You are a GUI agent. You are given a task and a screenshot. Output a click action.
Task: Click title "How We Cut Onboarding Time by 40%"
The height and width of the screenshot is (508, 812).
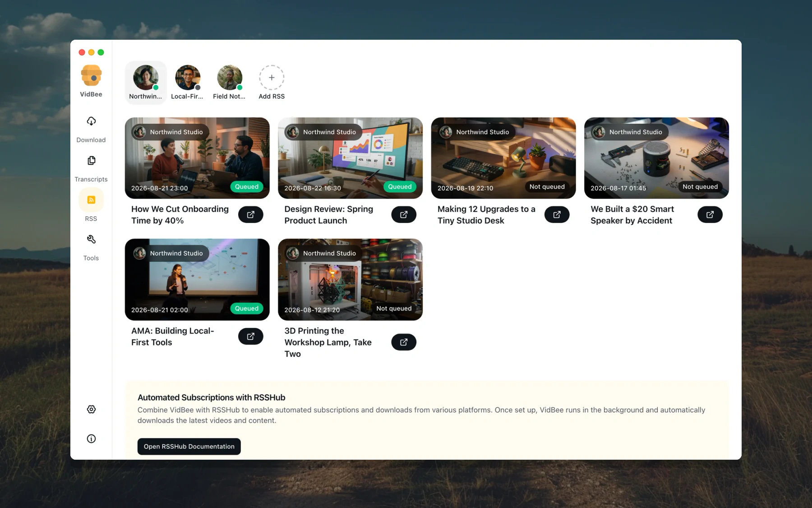(180, 215)
